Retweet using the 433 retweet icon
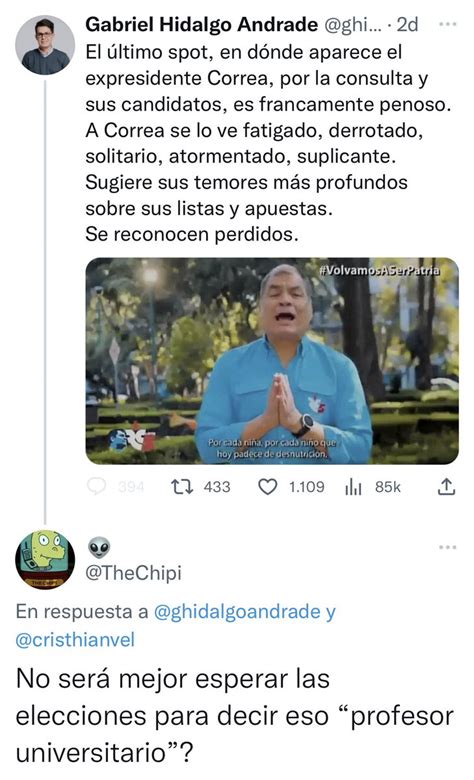 click(182, 486)
